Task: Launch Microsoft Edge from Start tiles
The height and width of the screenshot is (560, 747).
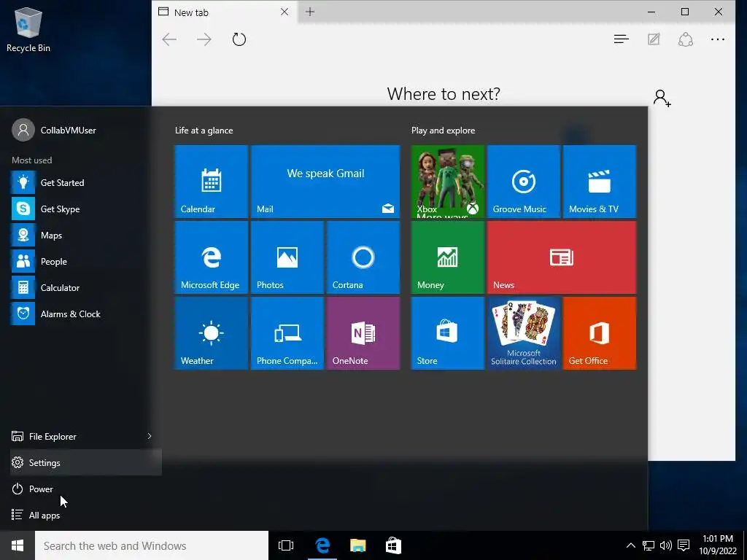Action: click(211, 257)
